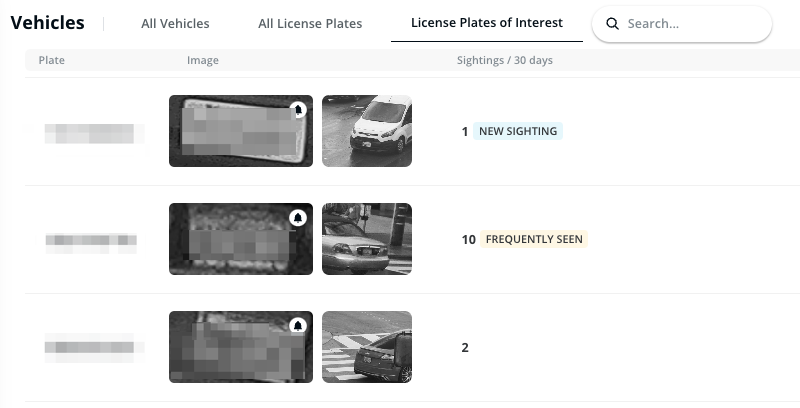Click the bell icon on the first plate image
The height and width of the screenshot is (408, 800).
click(x=298, y=110)
